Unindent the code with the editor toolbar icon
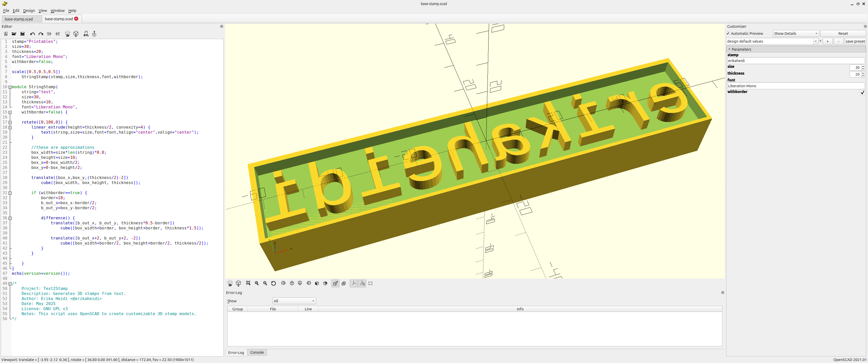 click(49, 34)
